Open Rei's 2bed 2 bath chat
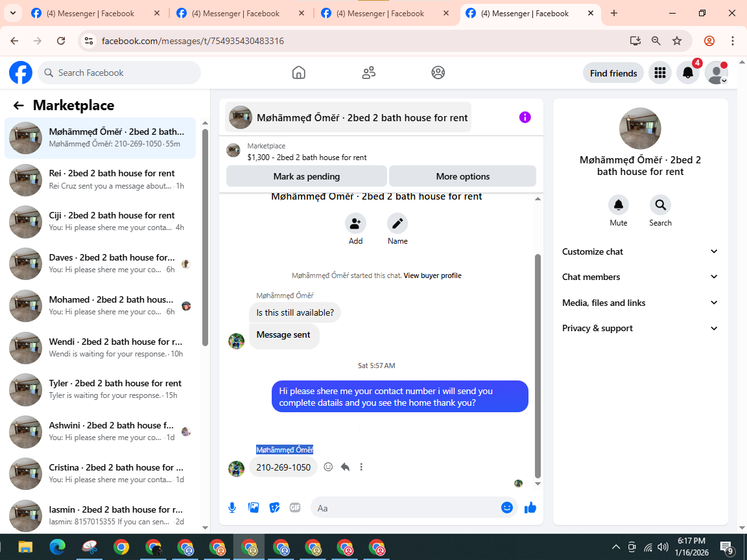 click(x=100, y=180)
